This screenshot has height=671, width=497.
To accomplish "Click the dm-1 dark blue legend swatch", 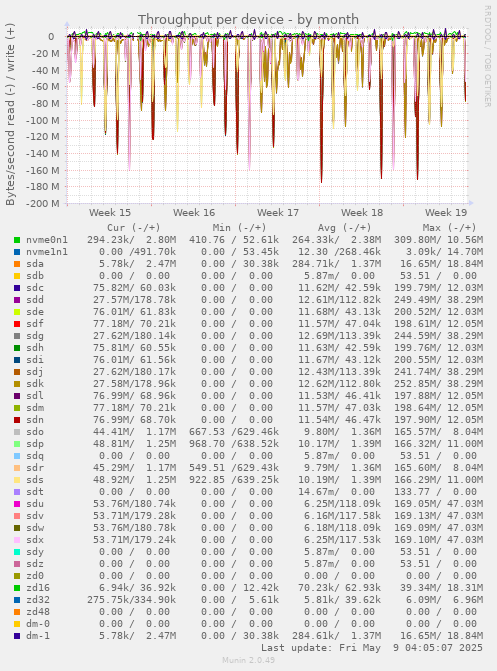I will pos(17,635).
